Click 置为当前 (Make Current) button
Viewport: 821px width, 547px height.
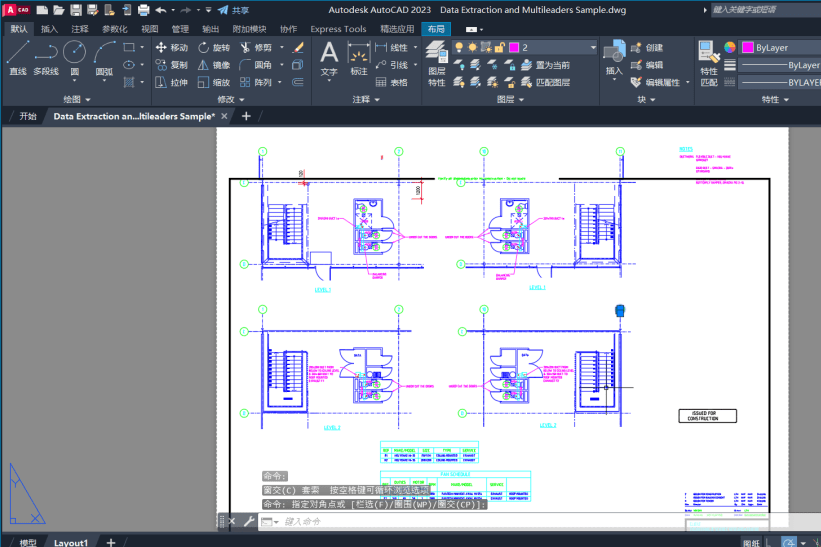pyautogui.click(x=546, y=65)
